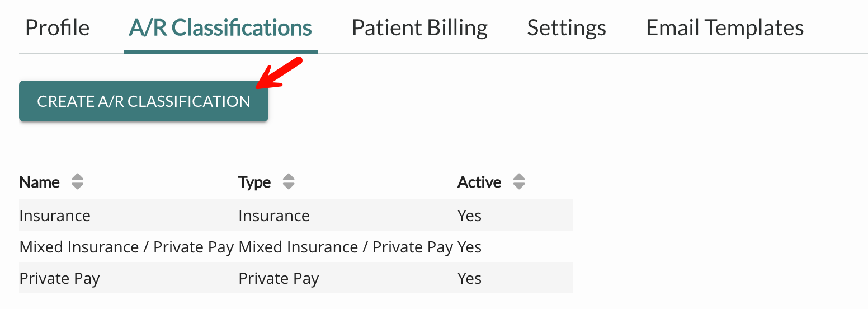Click Mixed Insurance row's Active value

click(x=469, y=247)
